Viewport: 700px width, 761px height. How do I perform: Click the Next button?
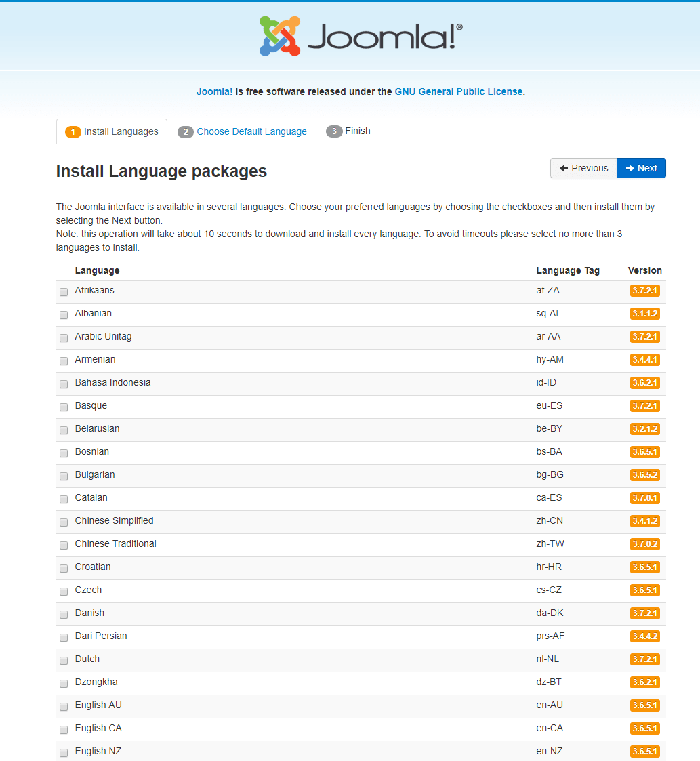pos(641,168)
